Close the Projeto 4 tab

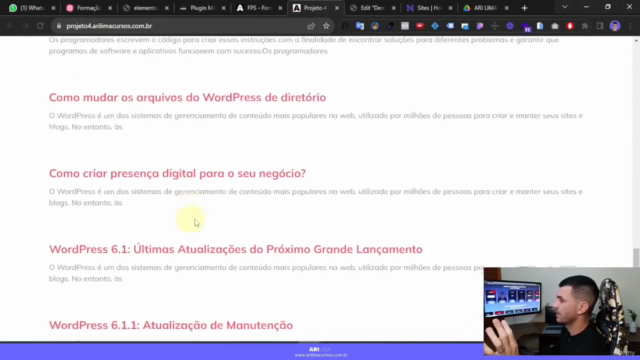(x=337, y=8)
